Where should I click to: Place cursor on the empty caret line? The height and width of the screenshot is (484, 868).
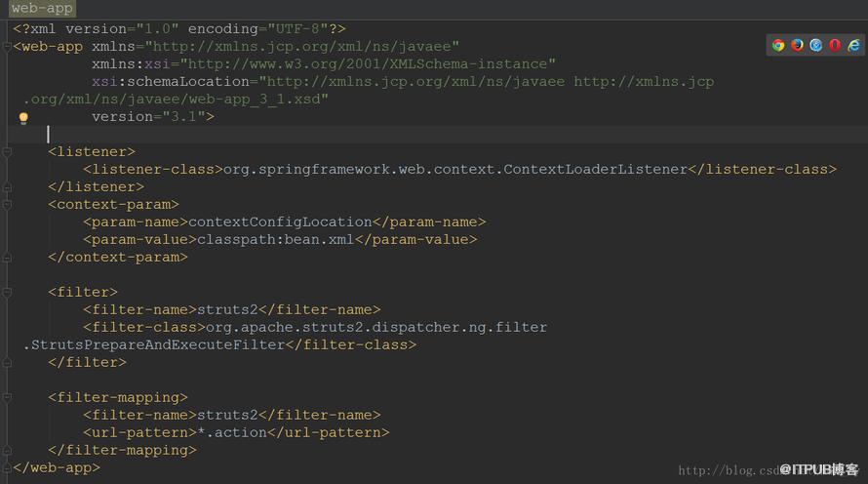[437, 134]
